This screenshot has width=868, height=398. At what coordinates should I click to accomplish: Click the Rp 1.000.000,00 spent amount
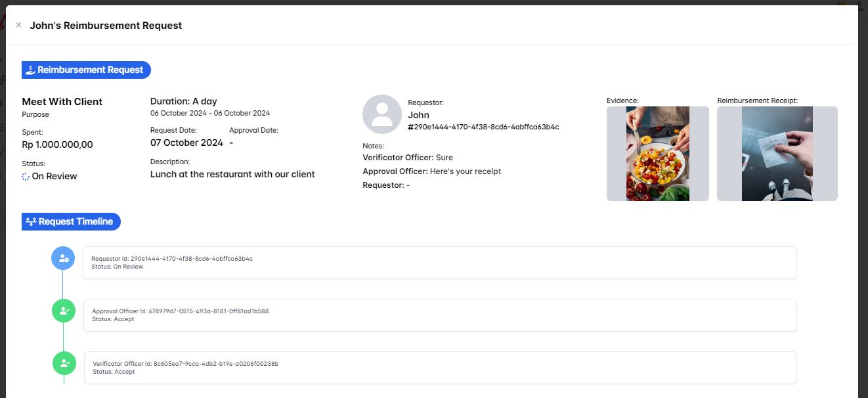(58, 144)
